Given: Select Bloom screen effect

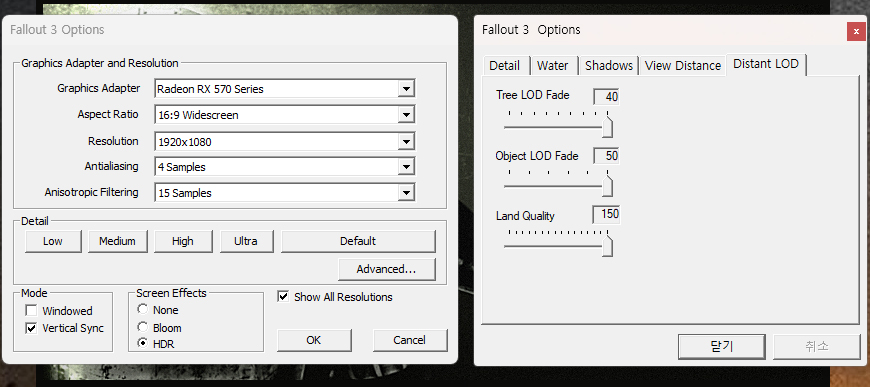Looking at the screenshot, I should (143, 327).
